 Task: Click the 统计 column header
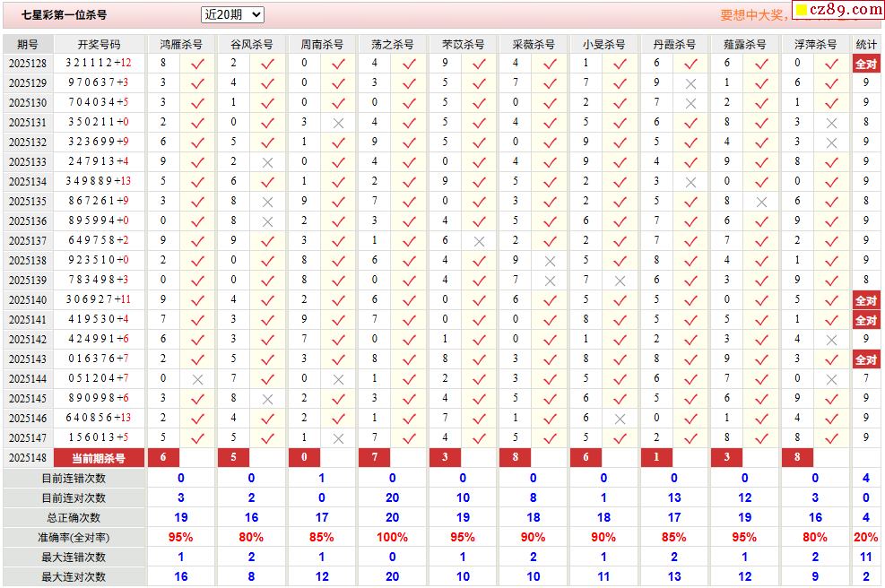pyautogui.click(x=866, y=44)
